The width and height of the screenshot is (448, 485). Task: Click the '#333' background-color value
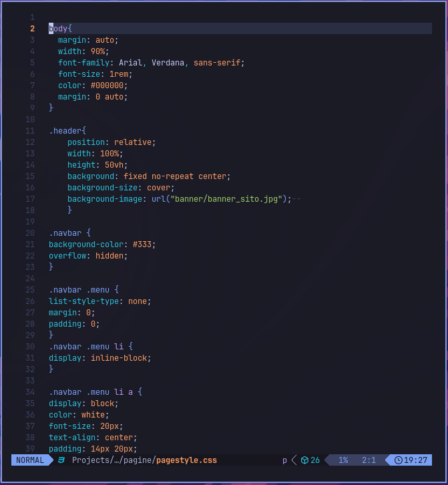pyautogui.click(x=142, y=245)
